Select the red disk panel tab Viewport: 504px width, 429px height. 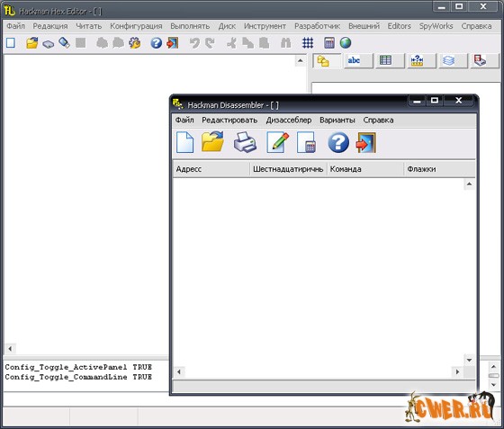click(x=484, y=60)
